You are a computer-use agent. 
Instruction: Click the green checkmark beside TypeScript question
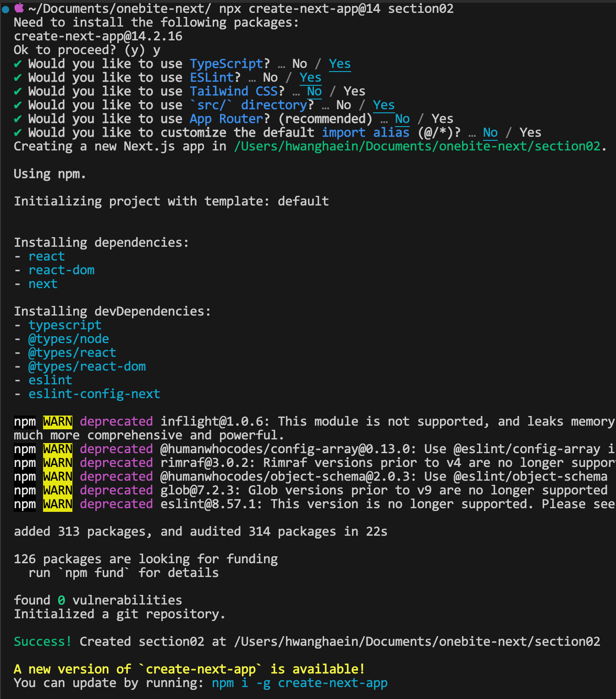[x=17, y=64]
